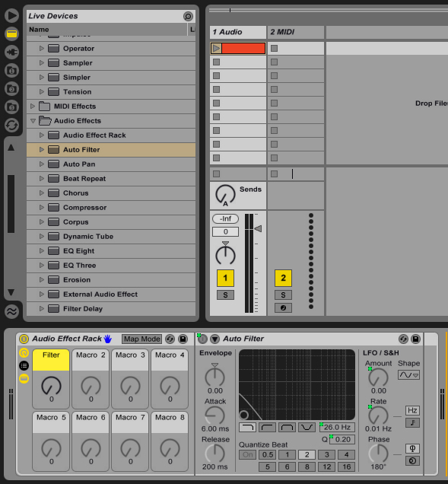Select the highpass filter type
The width and height of the screenshot is (448, 484).
(x=267, y=427)
